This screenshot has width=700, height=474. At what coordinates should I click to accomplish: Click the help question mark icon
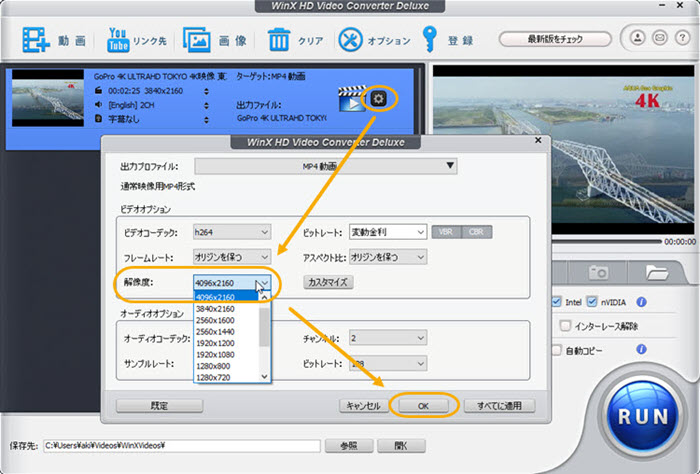[x=682, y=37]
